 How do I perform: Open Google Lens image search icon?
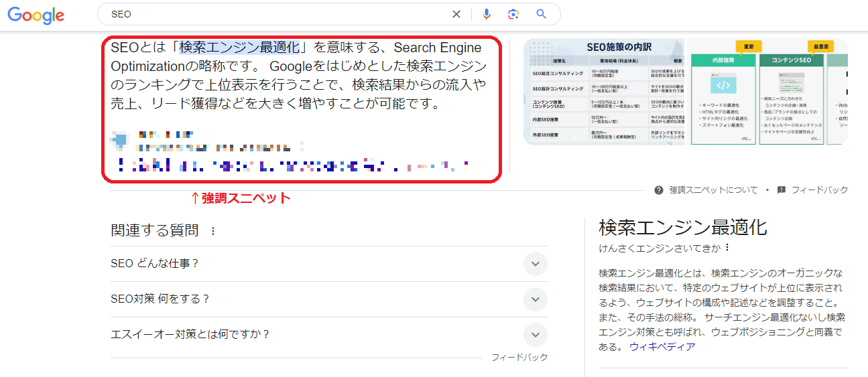click(x=513, y=14)
